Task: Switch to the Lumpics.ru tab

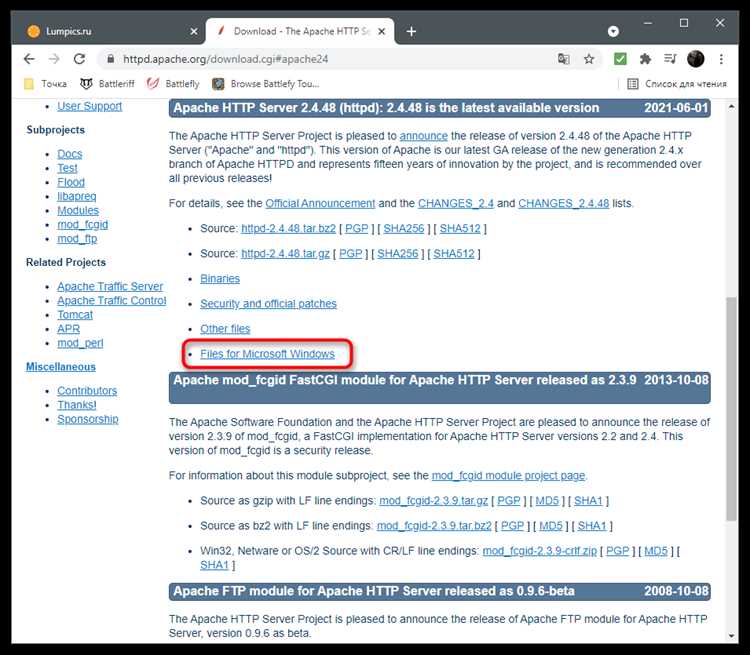Action: click(110, 32)
